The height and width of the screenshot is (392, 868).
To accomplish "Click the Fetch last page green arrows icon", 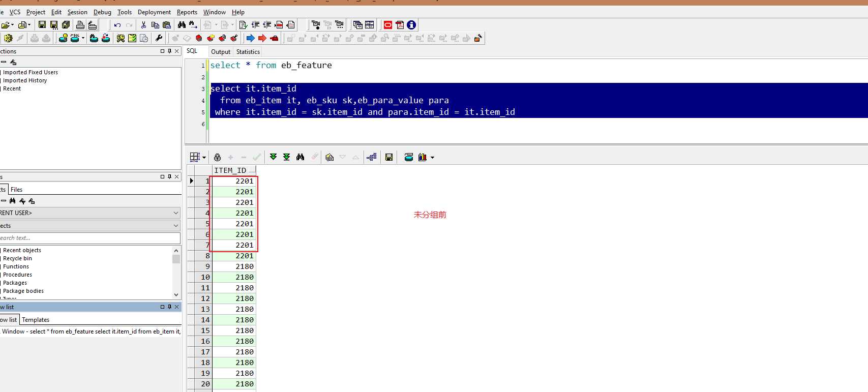I will [286, 157].
